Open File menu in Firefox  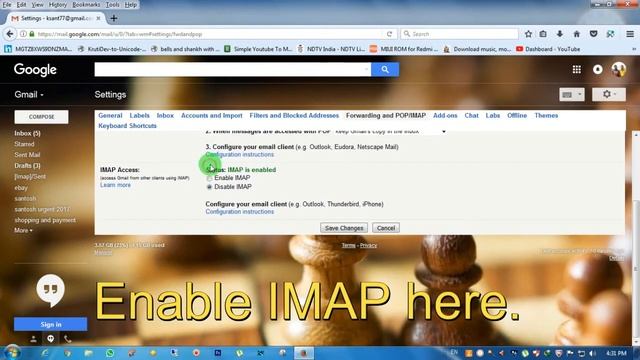tap(7, 5)
